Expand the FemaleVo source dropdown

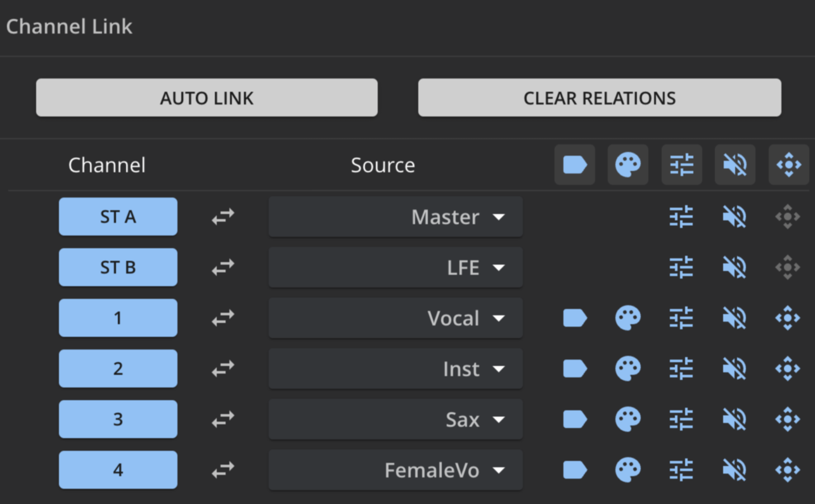click(x=395, y=470)
